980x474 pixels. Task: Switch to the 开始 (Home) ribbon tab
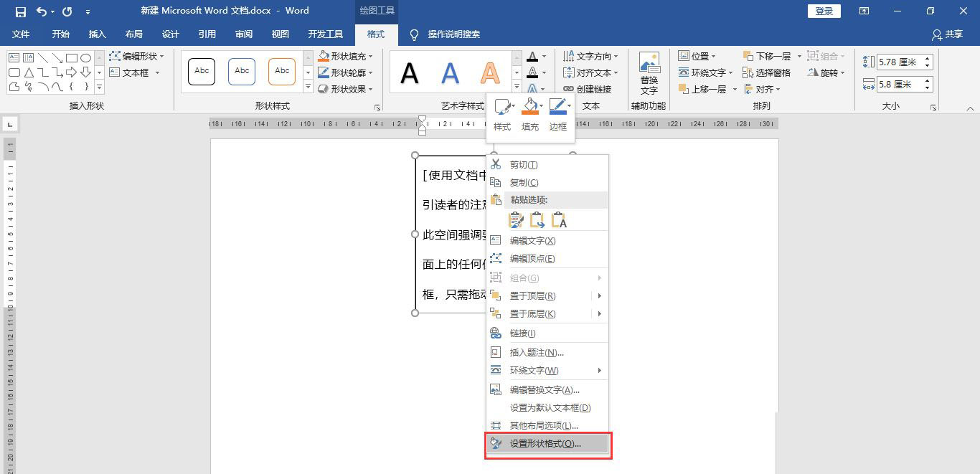(60, 34)
